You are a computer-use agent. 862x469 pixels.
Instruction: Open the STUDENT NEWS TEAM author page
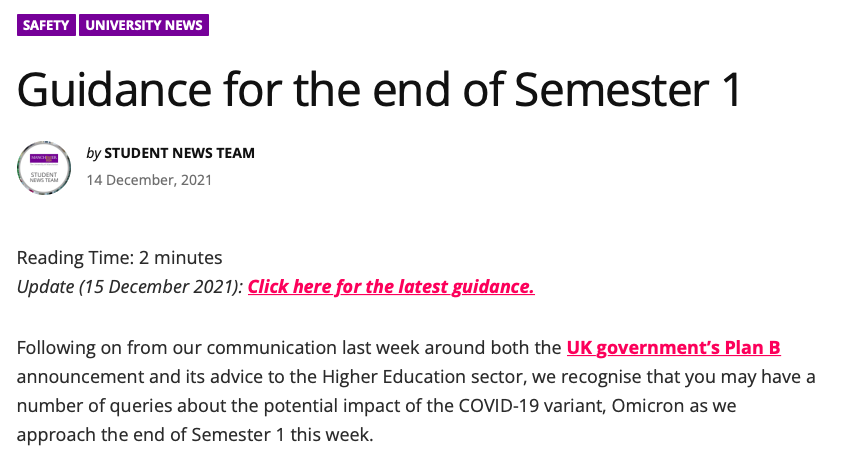point(179,153)
